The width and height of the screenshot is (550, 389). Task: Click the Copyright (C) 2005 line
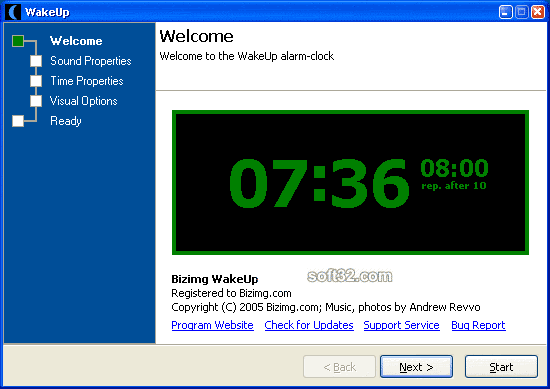(x=326, y=307)
